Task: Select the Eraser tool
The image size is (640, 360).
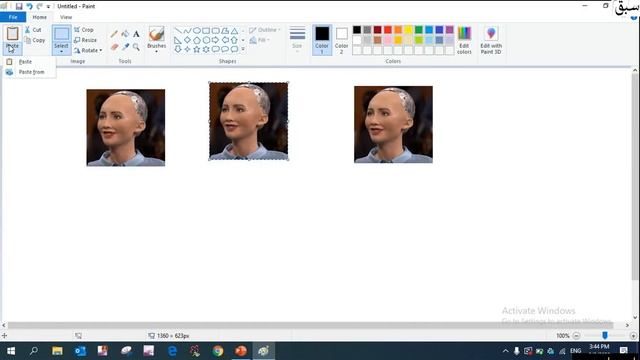Action: [x=114, y=47]
